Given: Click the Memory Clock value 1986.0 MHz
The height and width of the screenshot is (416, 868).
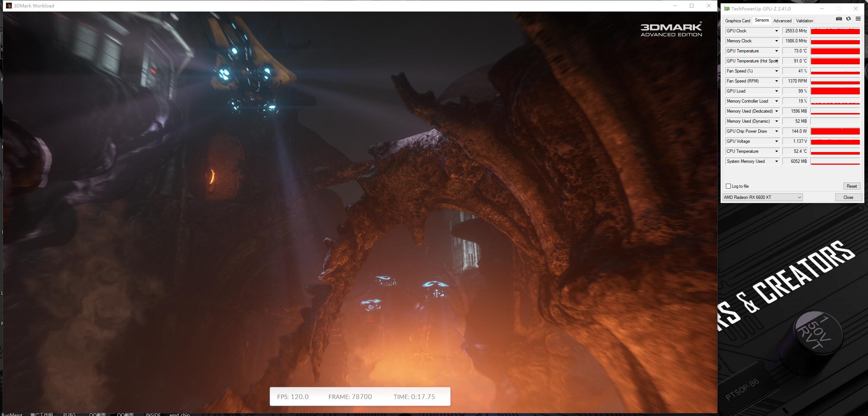Looking at the screenshot, I should pyautogui.click(x=795, y=41).
